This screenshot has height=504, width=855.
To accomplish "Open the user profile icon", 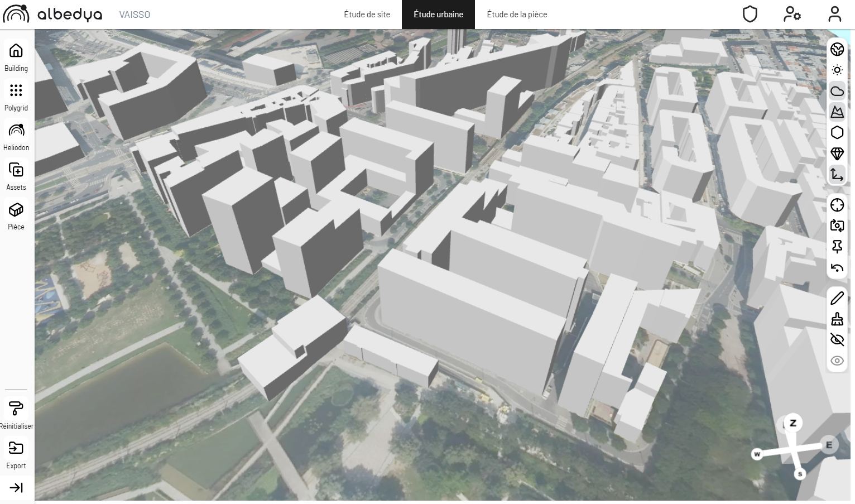I will pos(834,14).
